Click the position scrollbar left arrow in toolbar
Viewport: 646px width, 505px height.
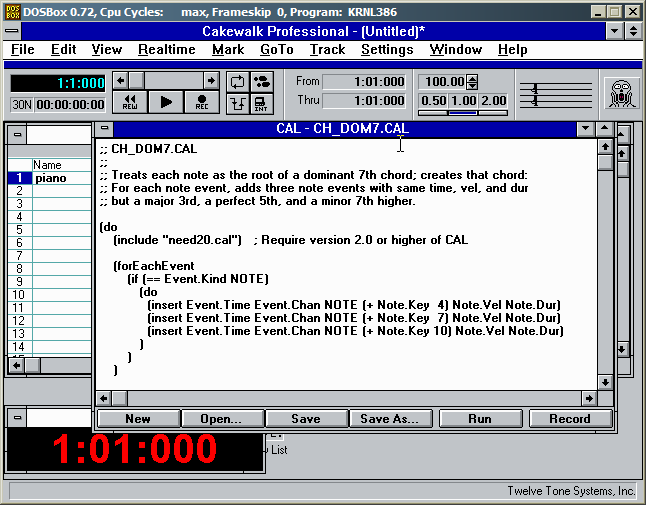pyautogui.click(x=120, y=80)
